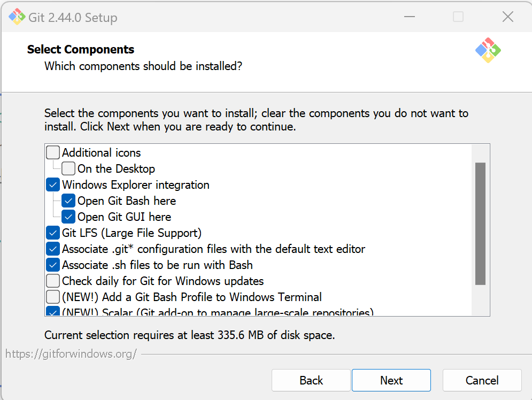Check the On the Desktop option
This screenshot has width=532, height=400.
point(68,169)
